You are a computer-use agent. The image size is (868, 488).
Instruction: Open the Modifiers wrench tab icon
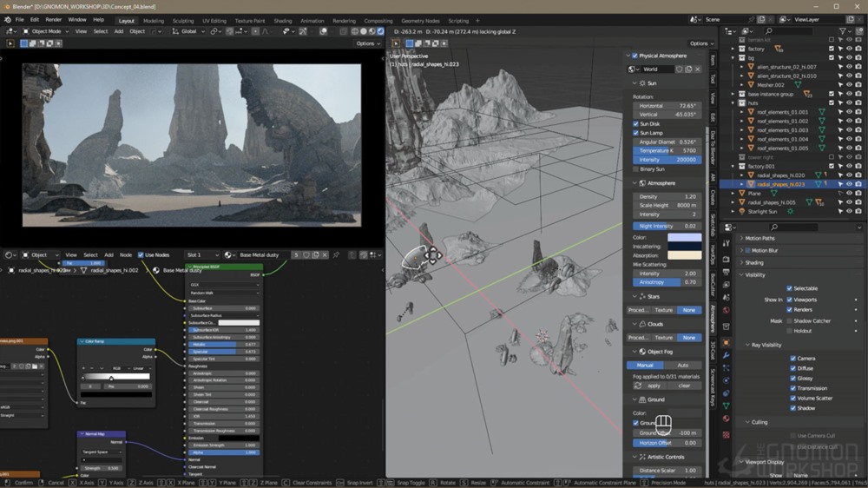[x=727, y=356]
